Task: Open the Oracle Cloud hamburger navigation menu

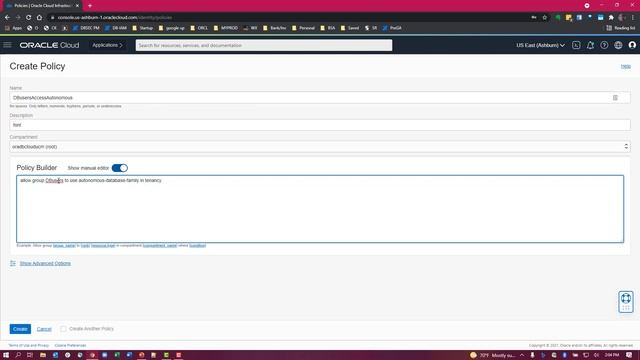Action: click(7, 45)
